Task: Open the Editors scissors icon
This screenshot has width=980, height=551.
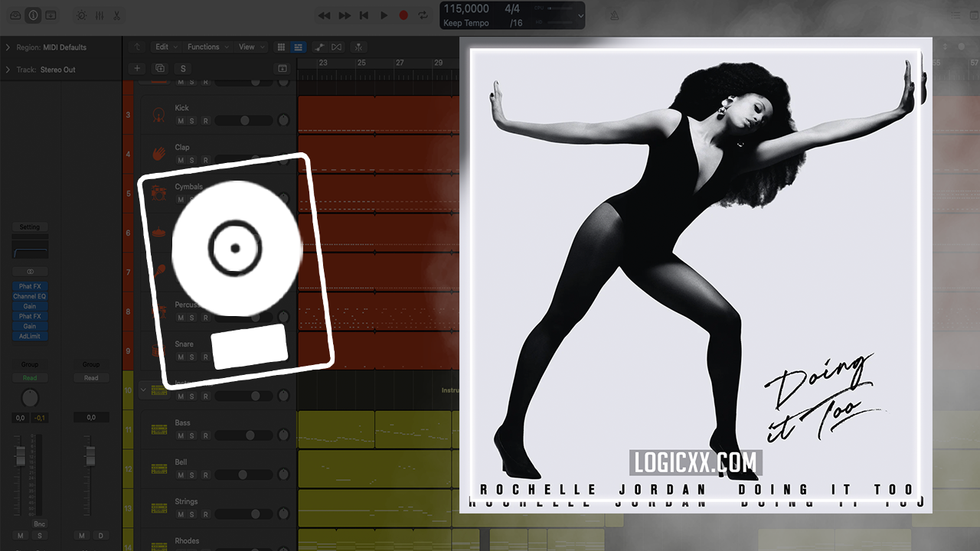Action: click(116, 15)
